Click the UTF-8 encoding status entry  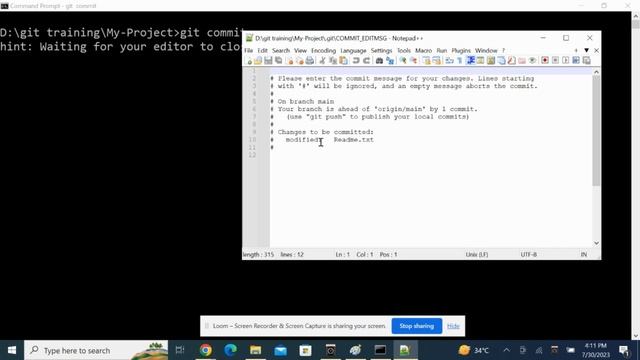click(529, 254)
